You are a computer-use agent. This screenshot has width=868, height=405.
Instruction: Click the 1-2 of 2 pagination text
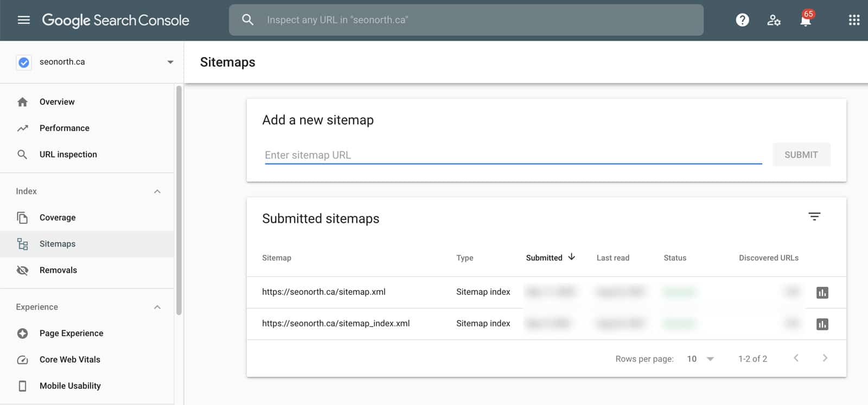[752, 359]
